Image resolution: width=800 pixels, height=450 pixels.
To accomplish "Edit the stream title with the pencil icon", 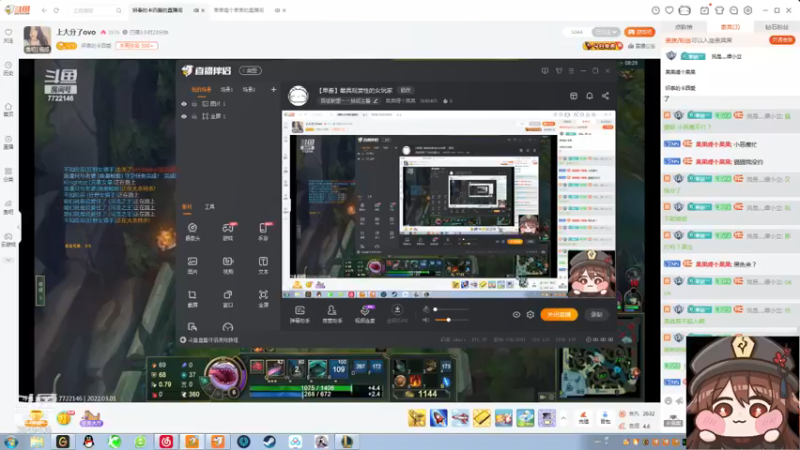I will pyautogui.click(x=376, y=101).
